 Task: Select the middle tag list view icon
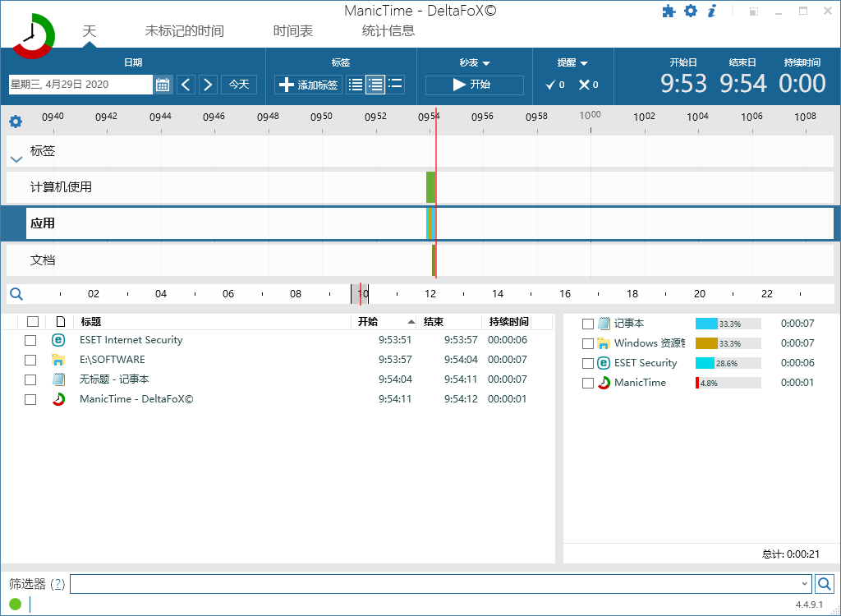coord(375,85)
